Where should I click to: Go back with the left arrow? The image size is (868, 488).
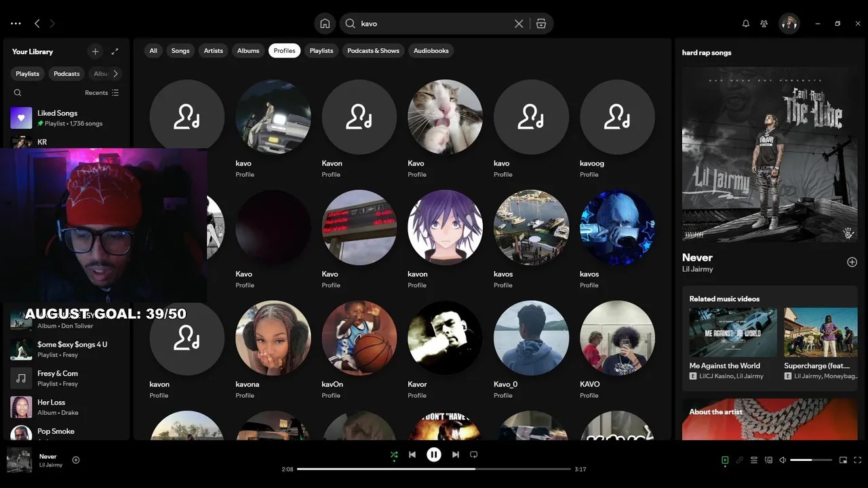click(x=37, y=24)
